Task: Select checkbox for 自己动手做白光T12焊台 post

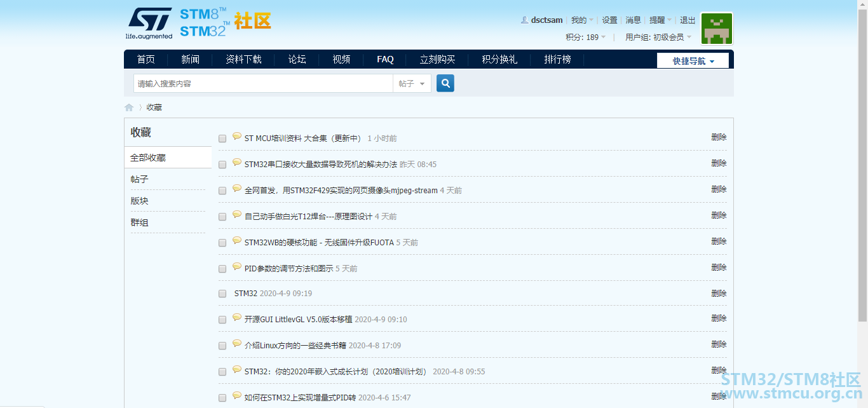Action: point(222,217)
